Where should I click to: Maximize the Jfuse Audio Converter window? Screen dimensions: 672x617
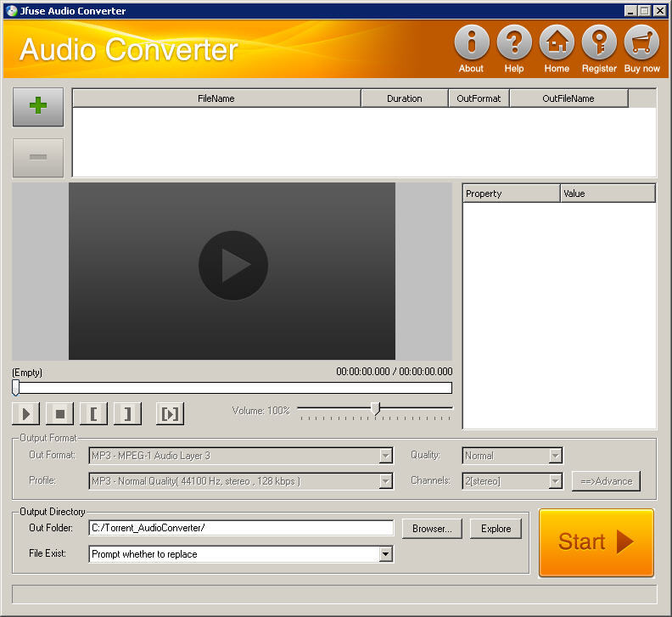pyautogui.click(x=644, y=11)
